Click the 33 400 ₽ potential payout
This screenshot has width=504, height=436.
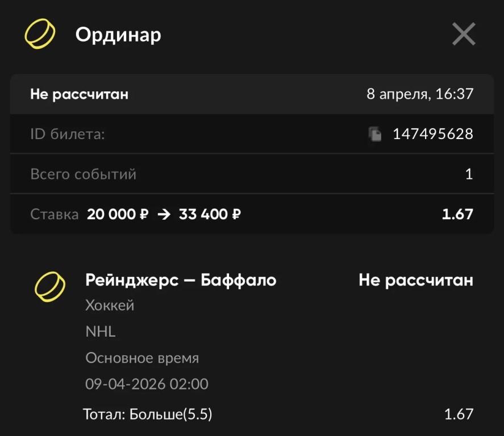(210, 214)
